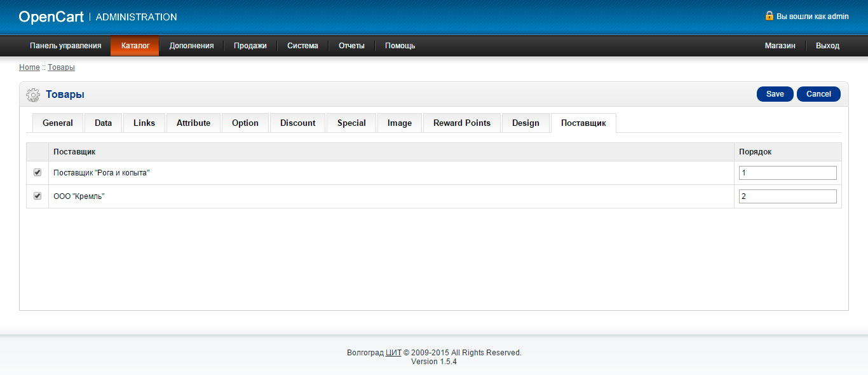Select the Discount tab
868x375 pixels.
coord(297,123)
